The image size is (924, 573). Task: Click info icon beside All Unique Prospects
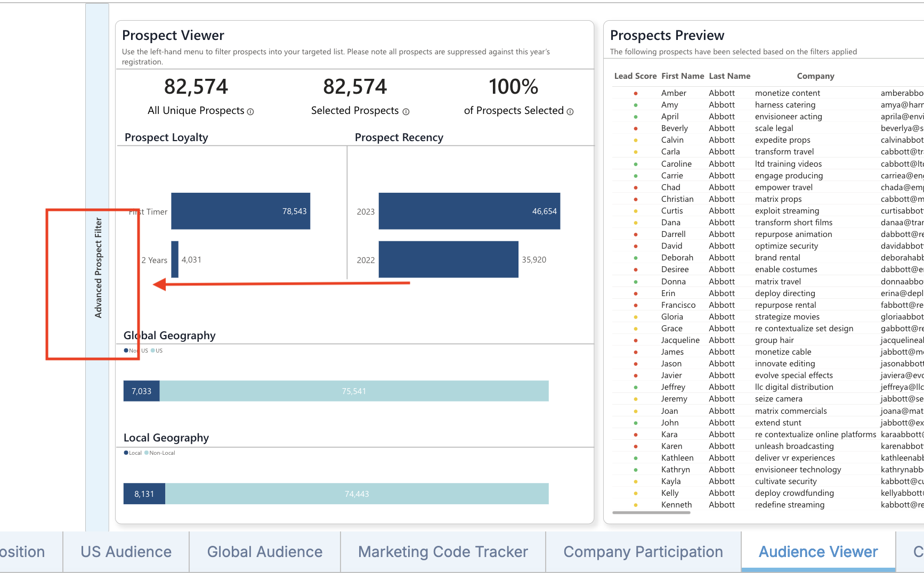250,112
